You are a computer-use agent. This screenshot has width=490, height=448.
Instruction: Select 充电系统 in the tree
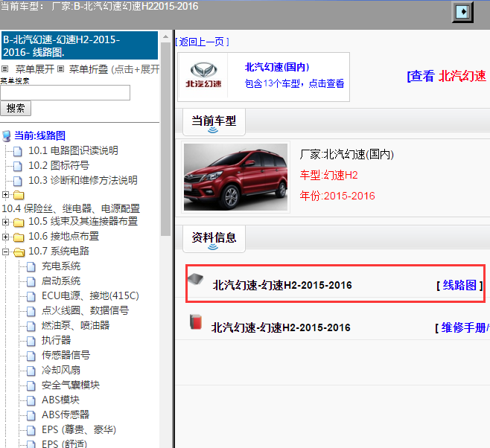[x=61, y=266]
